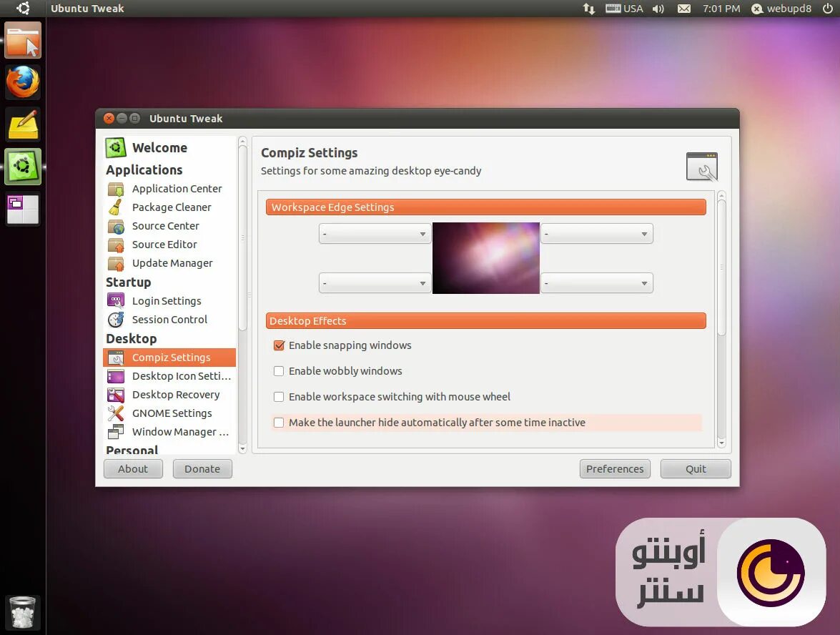Screen dimensions: 840x635
Task: Click Ubuntu Tweak icon in launcher
Action: [x=22, y=167]
